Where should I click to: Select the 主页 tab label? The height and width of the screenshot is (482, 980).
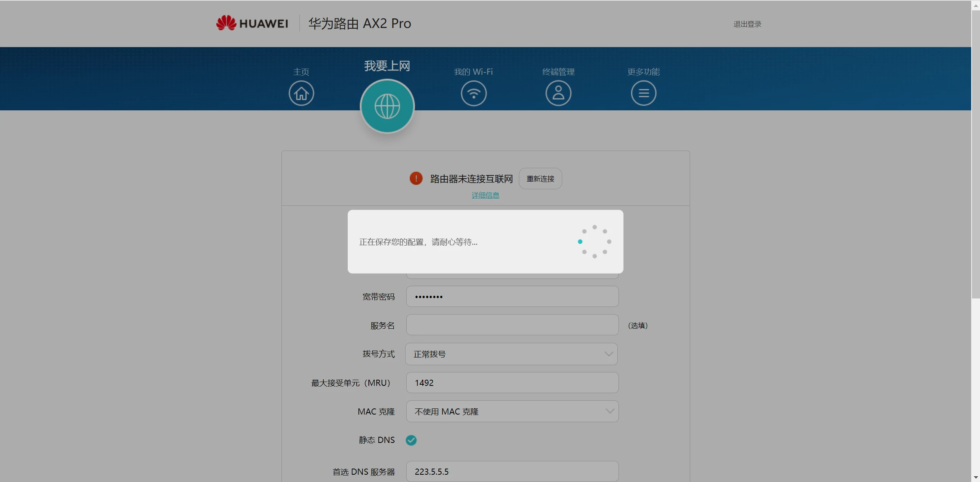pyautogui.click(x=301, y=72)
